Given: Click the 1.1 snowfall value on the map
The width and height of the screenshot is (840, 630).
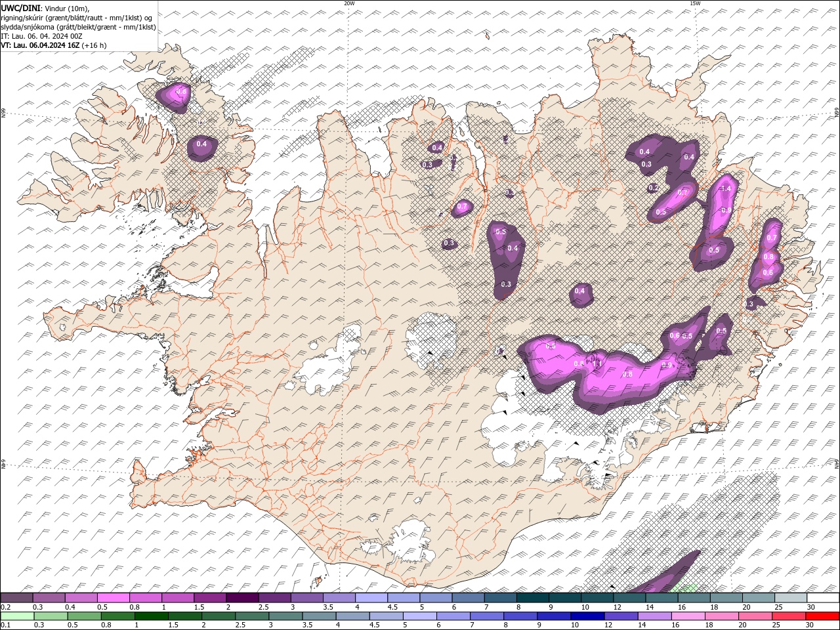Looking at the screenshot, I should tap(597, 363).
